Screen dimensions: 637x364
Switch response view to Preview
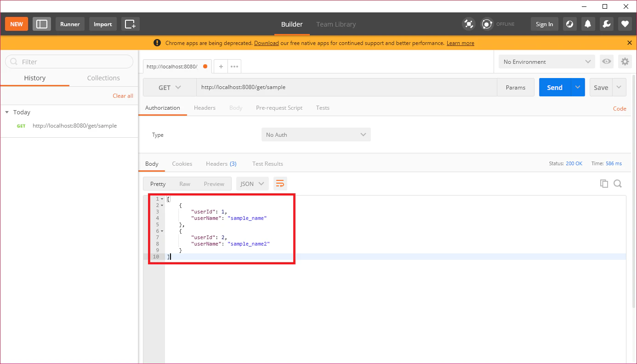pos(214,184)
